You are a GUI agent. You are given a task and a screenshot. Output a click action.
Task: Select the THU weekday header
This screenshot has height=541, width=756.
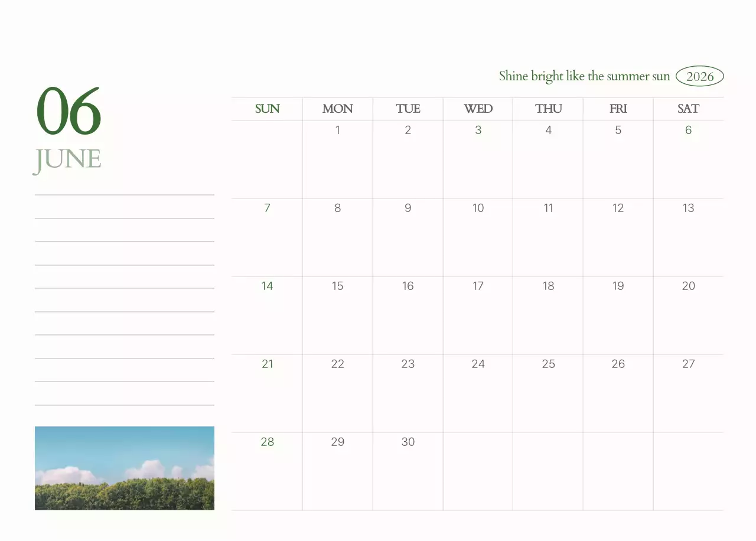[548, 109]
